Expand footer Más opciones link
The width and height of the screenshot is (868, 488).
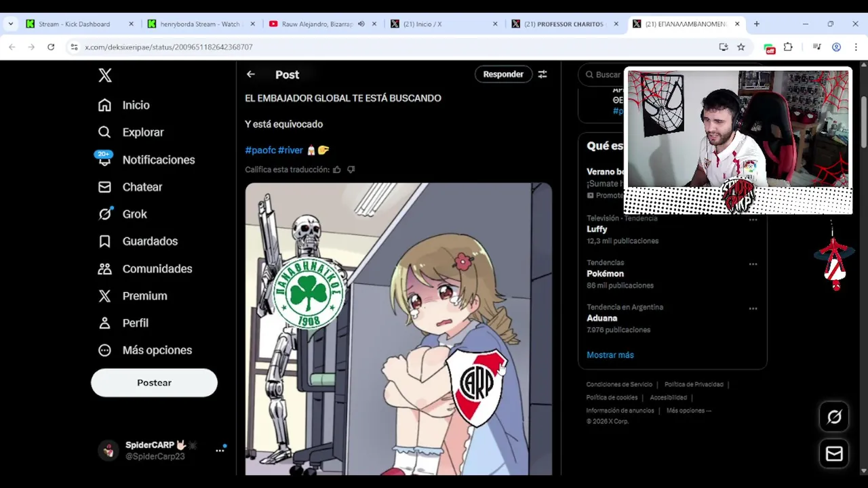click(689, 410)
